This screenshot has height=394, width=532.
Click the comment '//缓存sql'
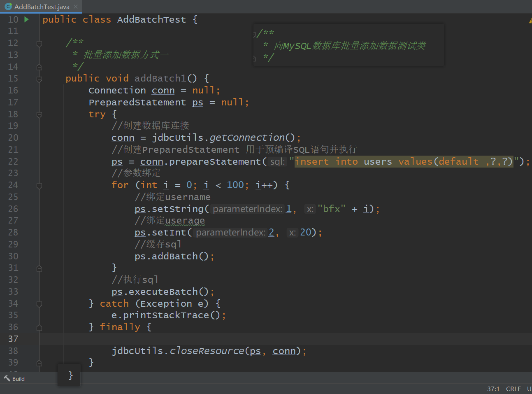point(158,245)
